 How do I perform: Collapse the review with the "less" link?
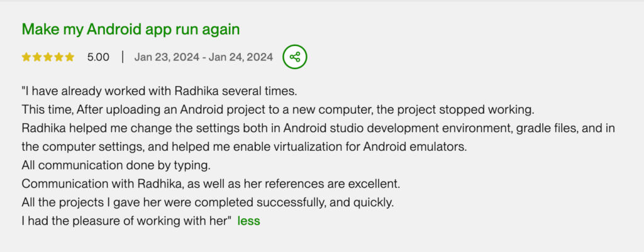tap(248, 221)
